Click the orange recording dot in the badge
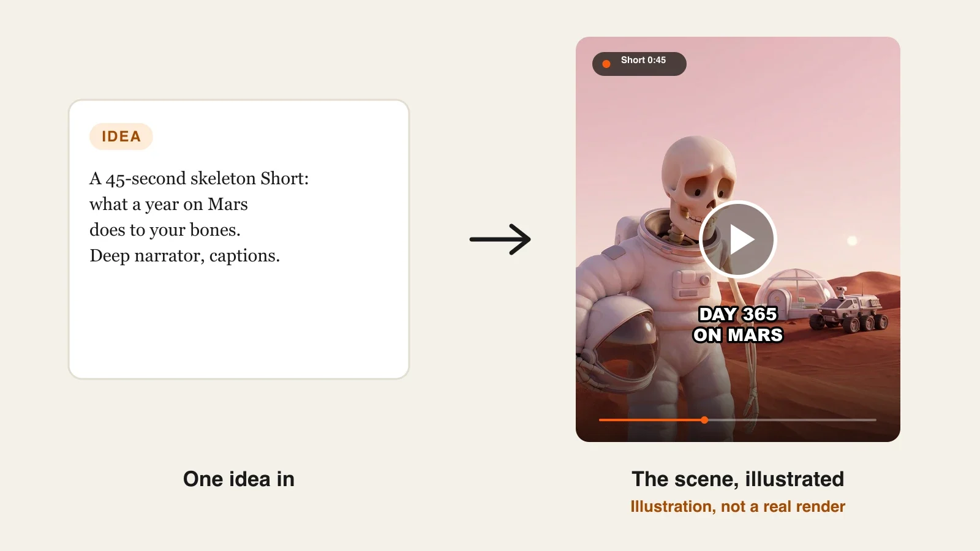Image resolution: width=980 pixels, height=551 pixels. (x=606, y=64)
